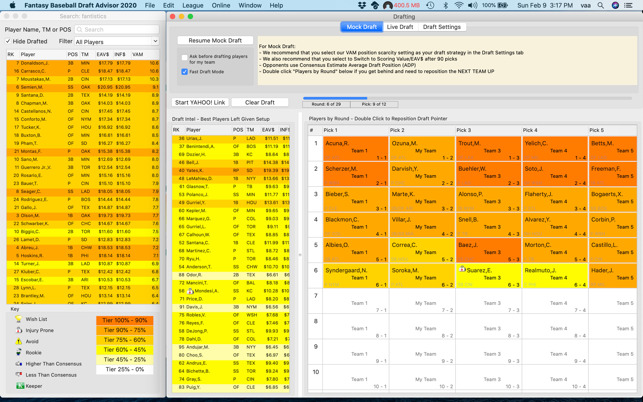Open the Apple menu
Screen dimensions: 643x402
[12, 5]
